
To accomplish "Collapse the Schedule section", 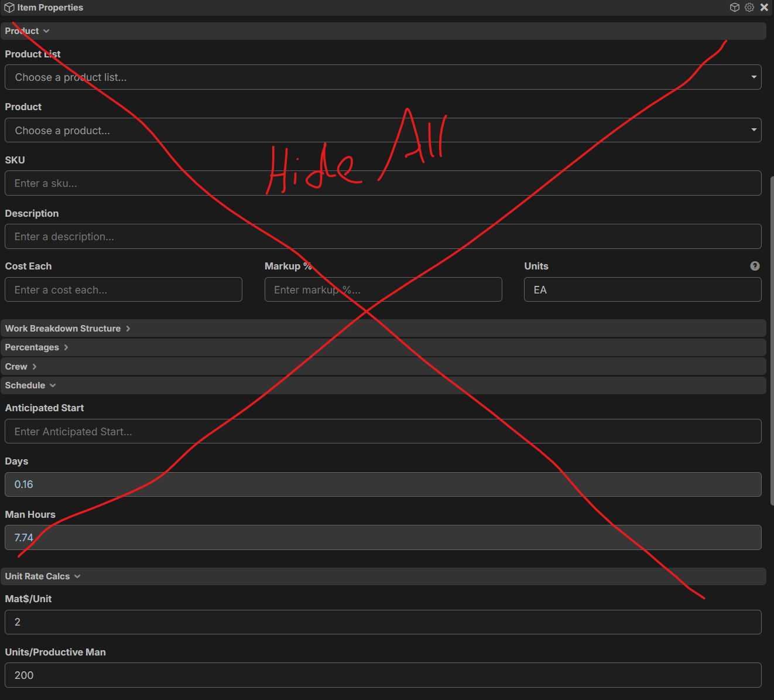I will pos(30,385).
